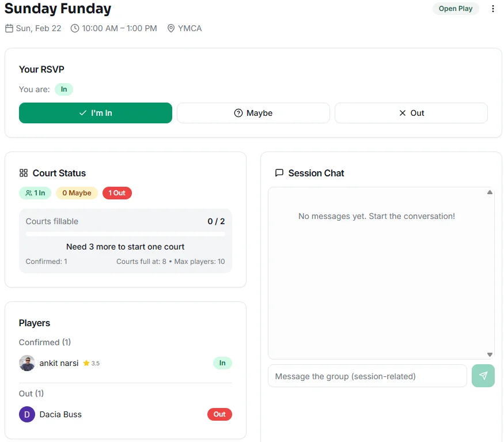
Task: Select the Open Play badge
Action: (456, 9)
